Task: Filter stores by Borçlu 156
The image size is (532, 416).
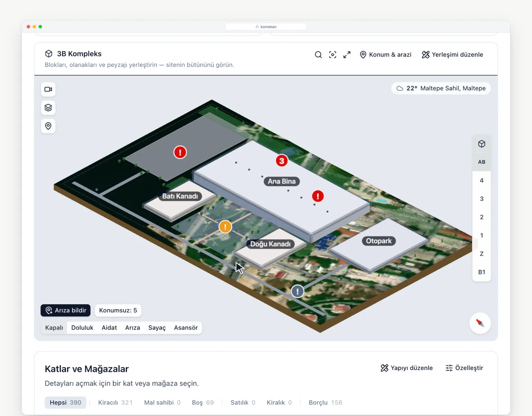Action: (x=325, y=403)
